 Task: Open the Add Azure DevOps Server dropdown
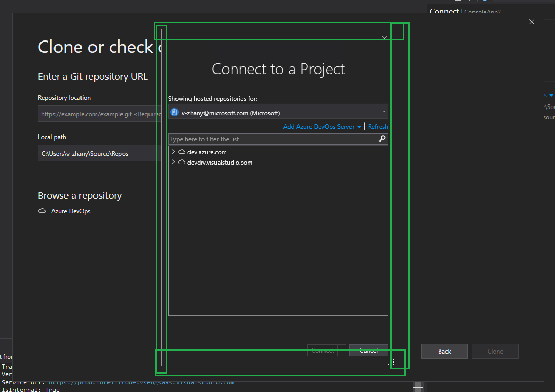coord(360,126)
